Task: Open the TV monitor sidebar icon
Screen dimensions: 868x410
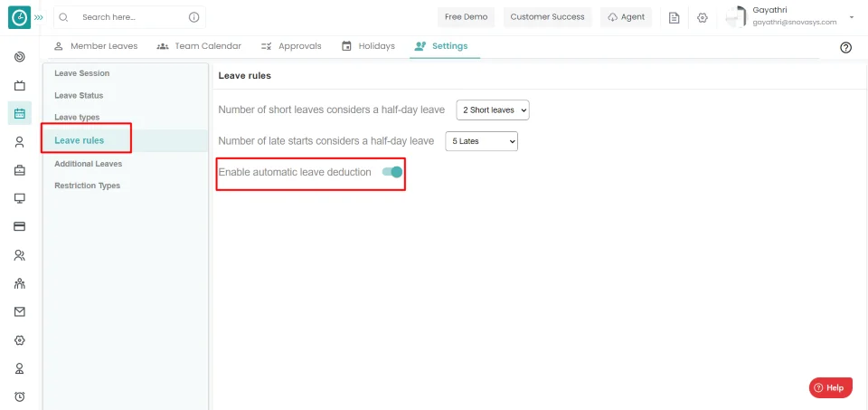Action: (20, 85)
